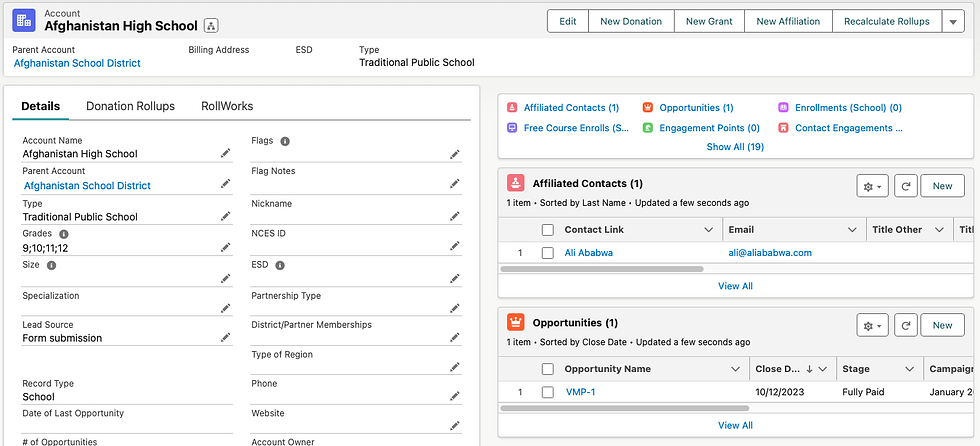Viewport: 980px width, 446px height.
Task: Create New Opportunity from related list
Action: point(942,325)
